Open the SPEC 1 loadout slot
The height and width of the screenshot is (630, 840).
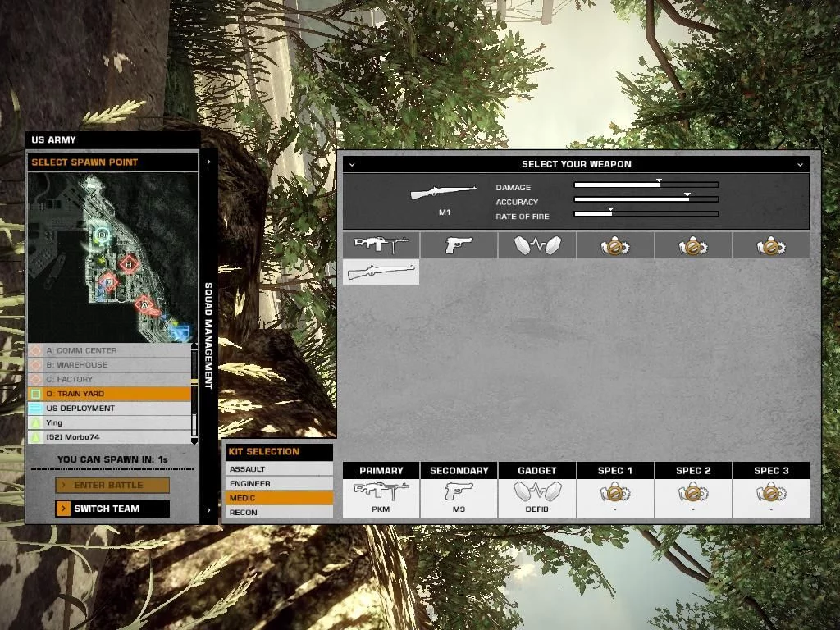pyautogui.click(x=615, y=498)
